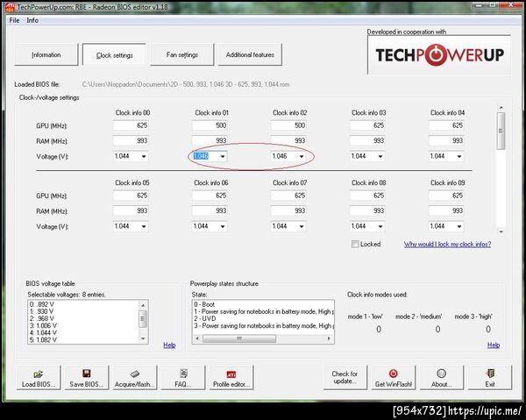Open Clock info 08 voltage dropdown
This screenshot has height=420, width=526.
tap(380, 226)
